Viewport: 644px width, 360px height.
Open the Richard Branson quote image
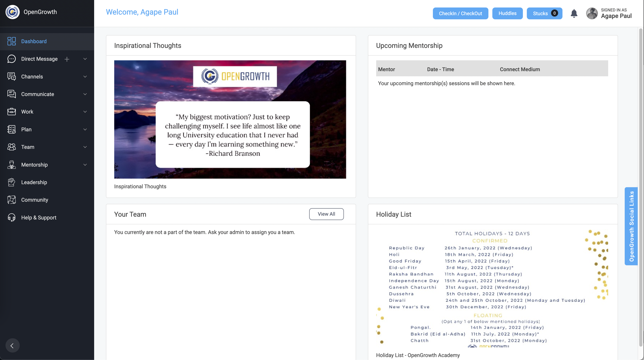(230, 119)
